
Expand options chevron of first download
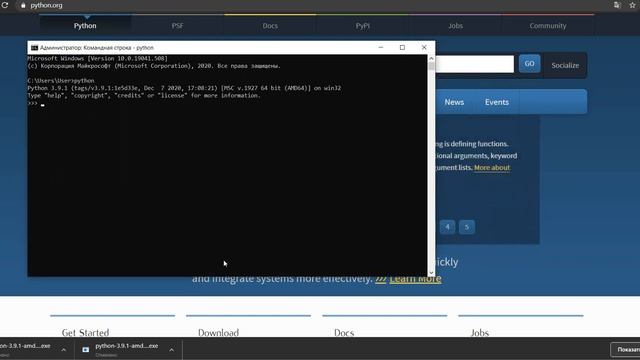(63, 349)
